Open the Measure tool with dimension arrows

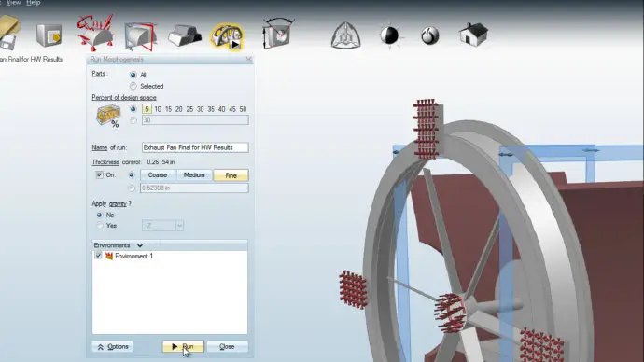[x=278, y=34]
